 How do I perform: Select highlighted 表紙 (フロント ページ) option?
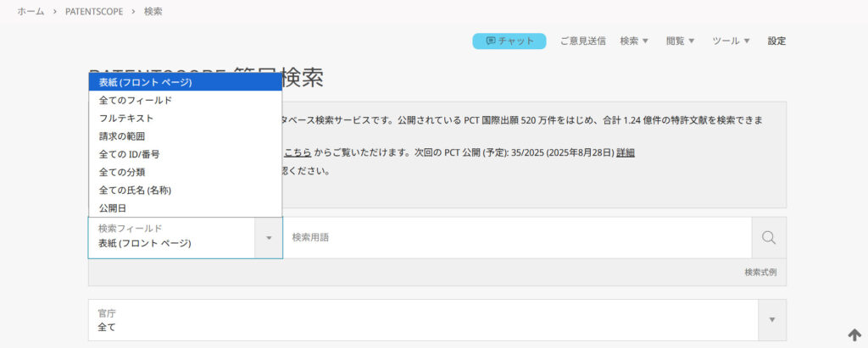point(145,82)
